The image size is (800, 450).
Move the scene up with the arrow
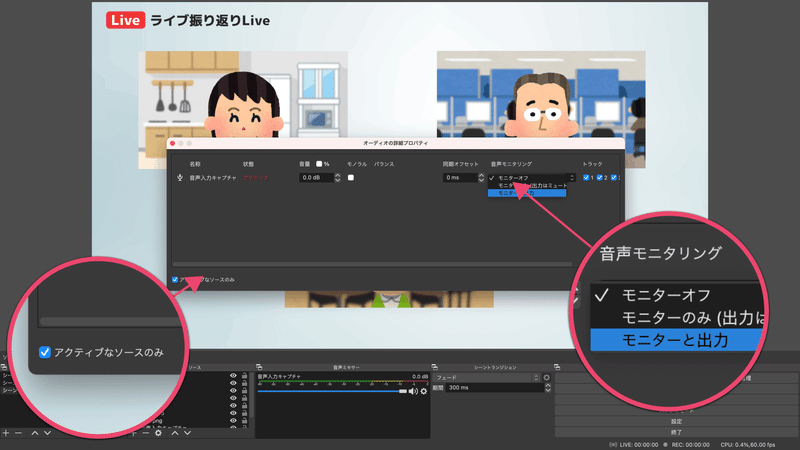35,433
